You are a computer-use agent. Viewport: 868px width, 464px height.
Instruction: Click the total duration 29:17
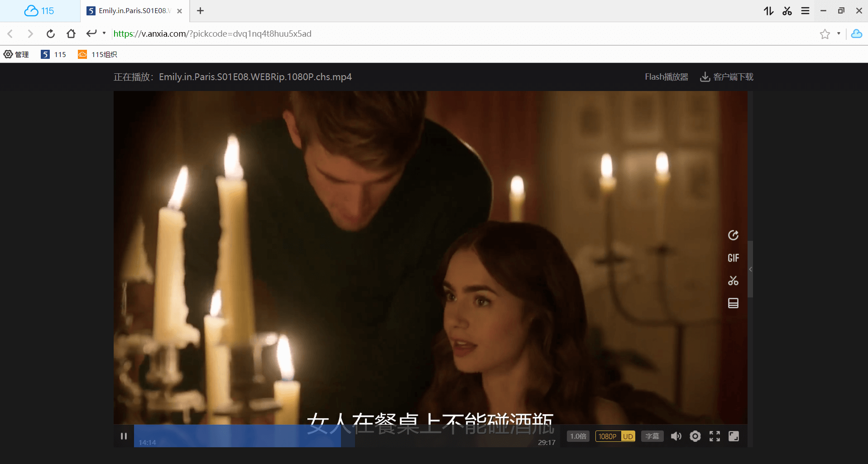[x=547, y=442]
